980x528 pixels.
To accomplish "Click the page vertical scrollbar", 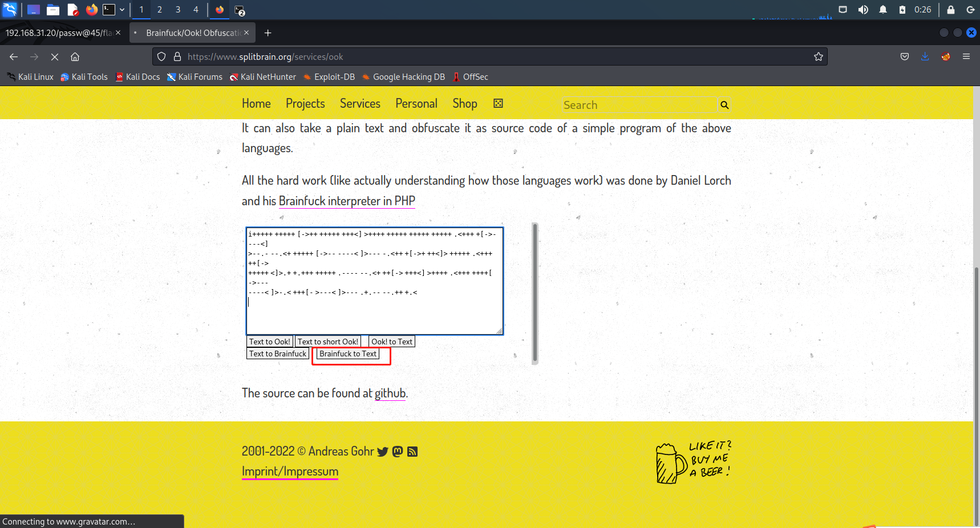I will [x=976, y=396].
